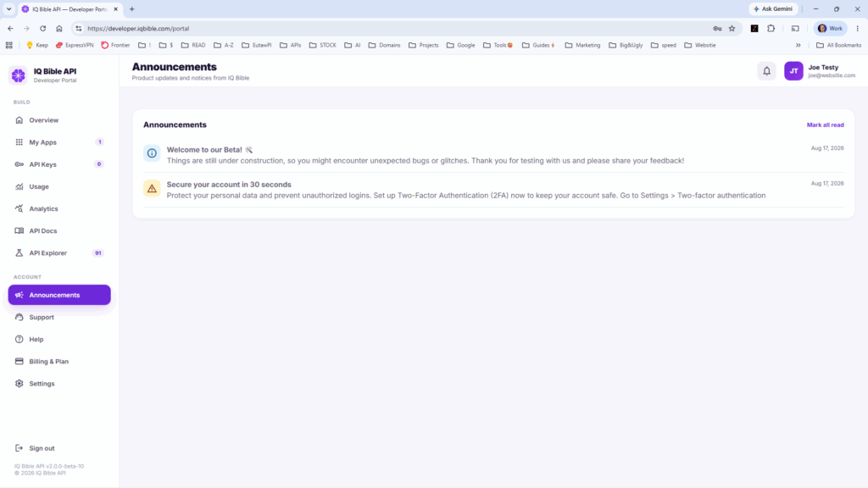Screen dimensions: 868x488
Task: Click the browser back arrow
Action: tap(10, 28)
